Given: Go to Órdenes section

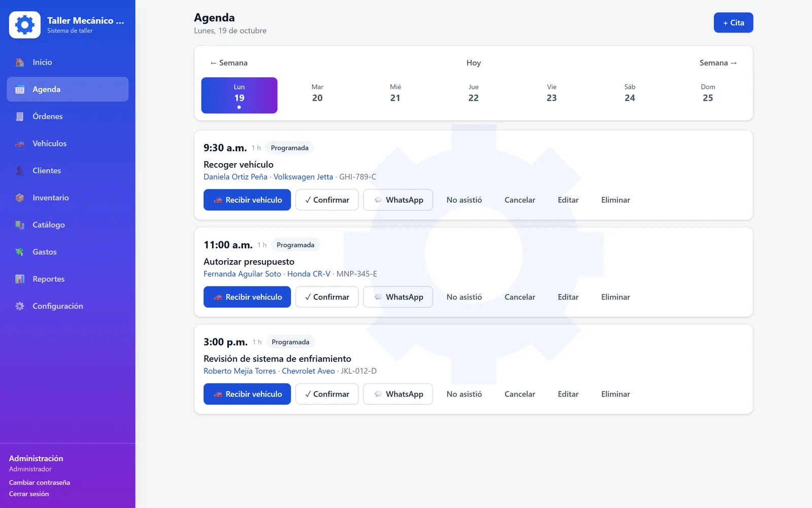Looking at the screenshot, I should pyautogui.click(x=67, y=116).
